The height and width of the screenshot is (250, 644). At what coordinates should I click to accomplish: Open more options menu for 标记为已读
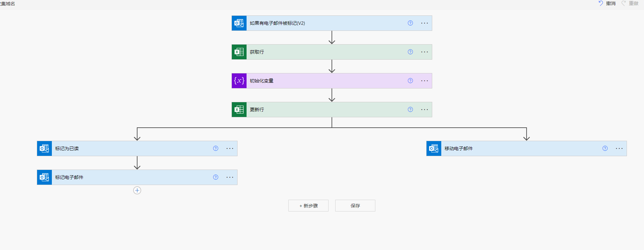[x=230, y=148]
